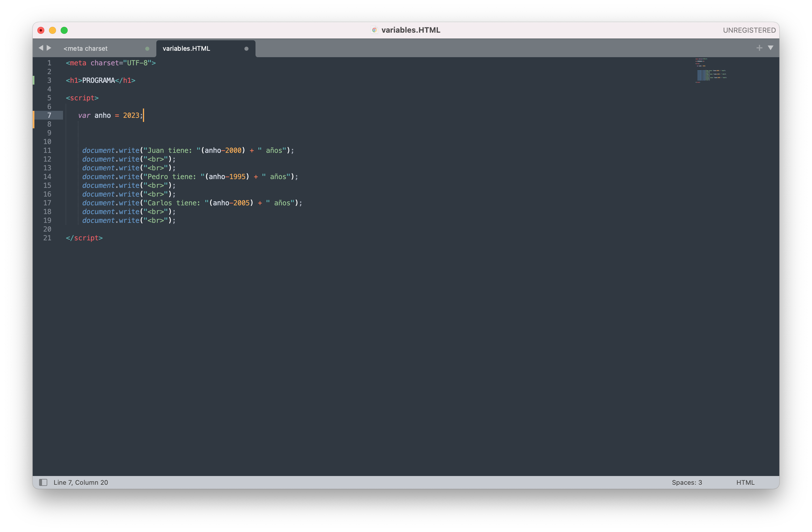Click the file icon in title bar
The width and height of the screenshot is (812, 532).
tap(374, 30)
